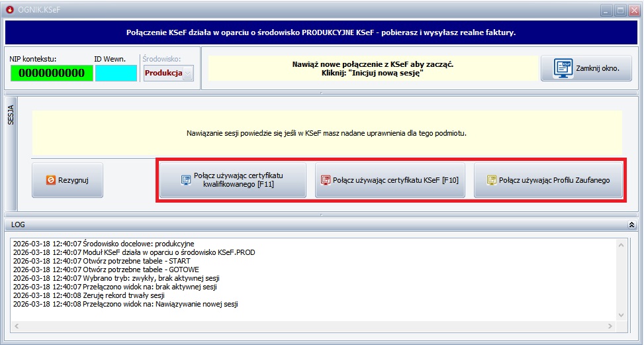644x345 pixels.
Task: Select log line 'Zeruję rekord trwały sesji'
Action: (89, 295)
